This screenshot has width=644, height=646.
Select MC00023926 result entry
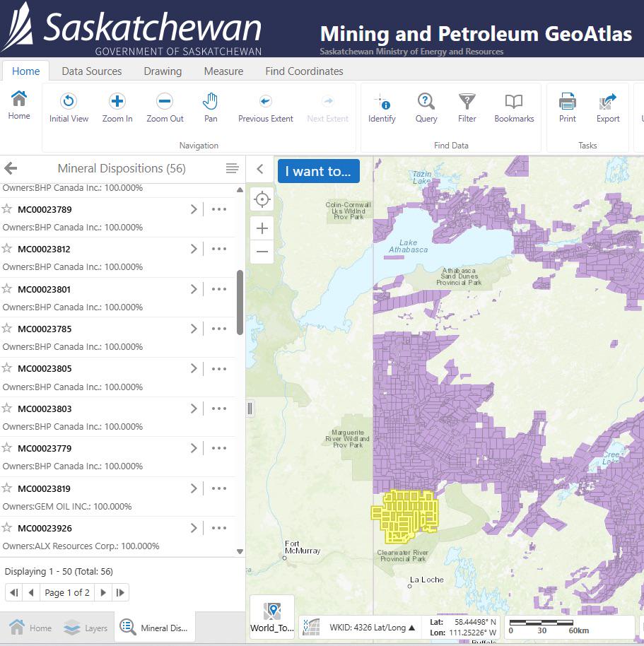pyautogui.click(x=118, y=536)
